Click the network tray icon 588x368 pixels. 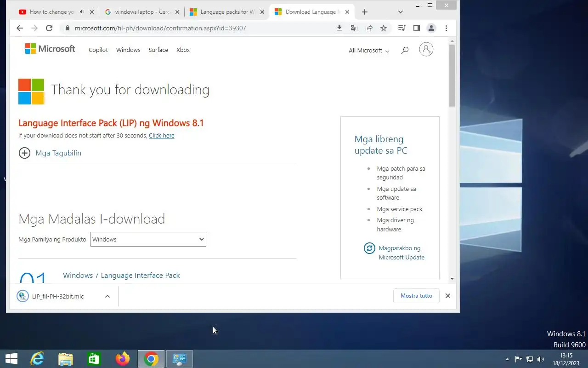click(x=530, y=359)
